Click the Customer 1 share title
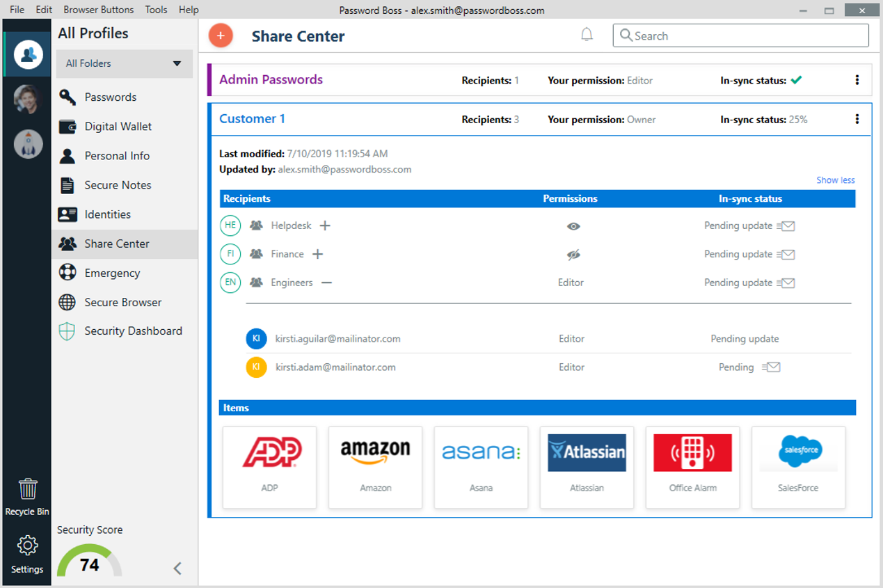 click(252, 118)
